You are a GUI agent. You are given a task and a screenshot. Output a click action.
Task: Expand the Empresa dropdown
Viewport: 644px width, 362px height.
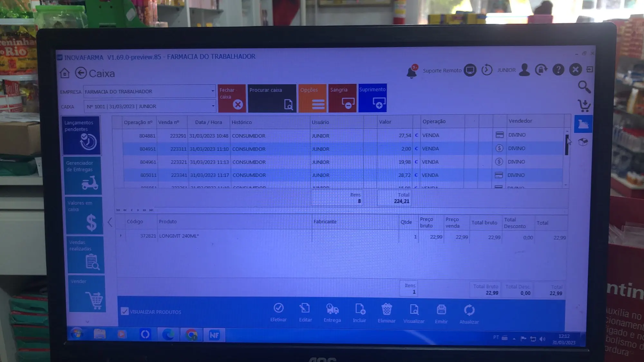[213, 91]
